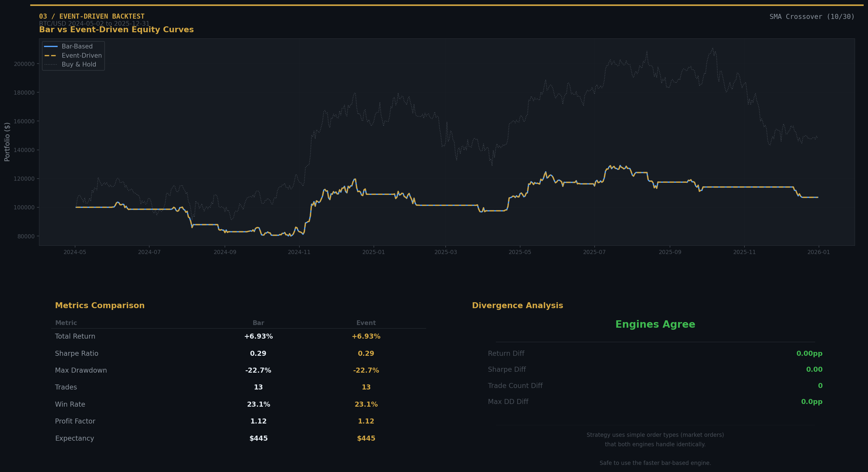
Task: Click the Trades count 13
Action: 258,387
